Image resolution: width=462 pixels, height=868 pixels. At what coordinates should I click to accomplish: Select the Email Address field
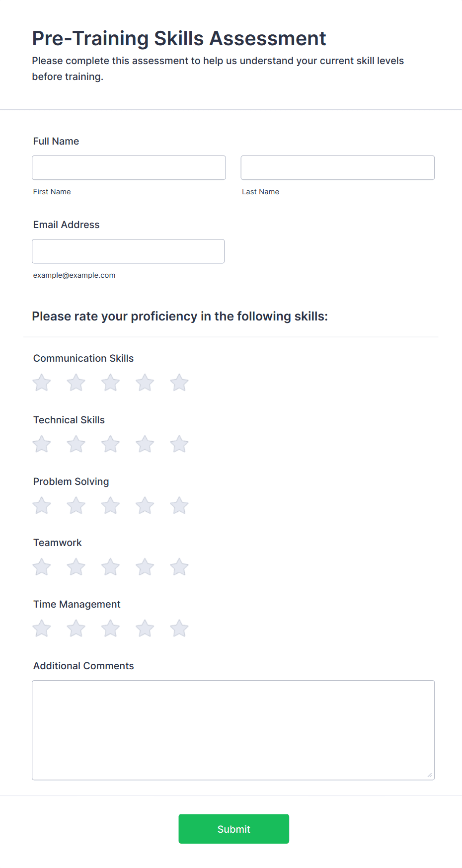point(128,251)
